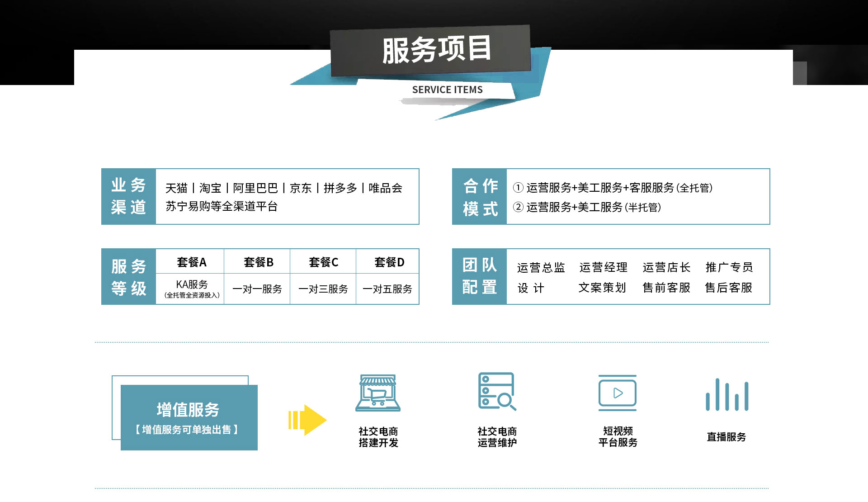Click the 一对三服务 cell
This screenshot has height=502, width=868.
(x=323, y=289)
